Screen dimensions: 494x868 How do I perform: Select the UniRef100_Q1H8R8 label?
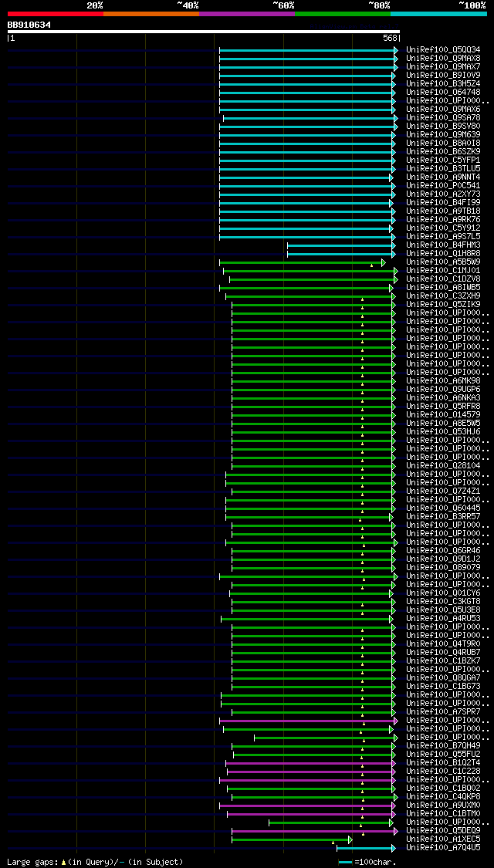pos(443,254)
